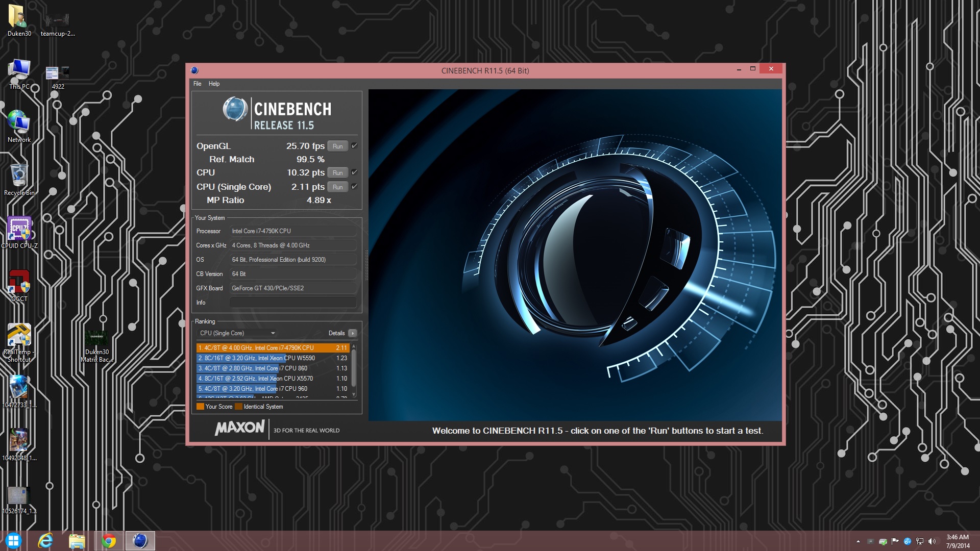
Task: Select ranking row Intel Core i7-4790K CPU
Action: [273, 348]
